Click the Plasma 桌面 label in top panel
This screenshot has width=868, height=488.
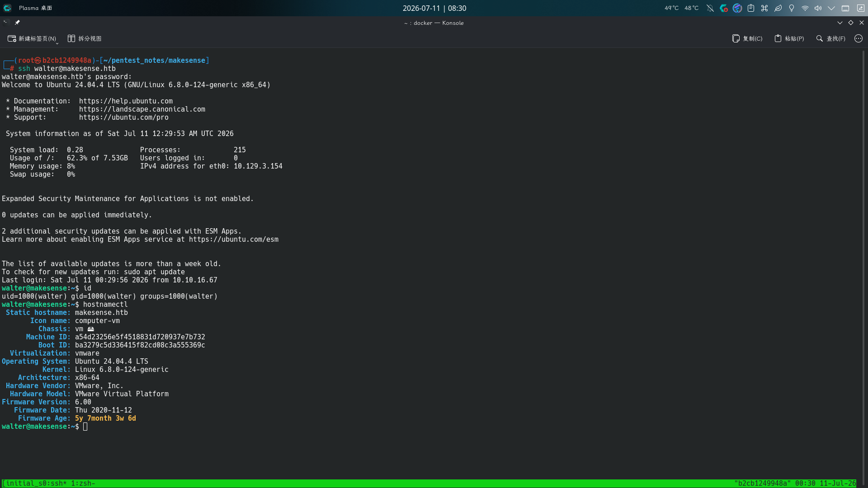tap(35, 8)
